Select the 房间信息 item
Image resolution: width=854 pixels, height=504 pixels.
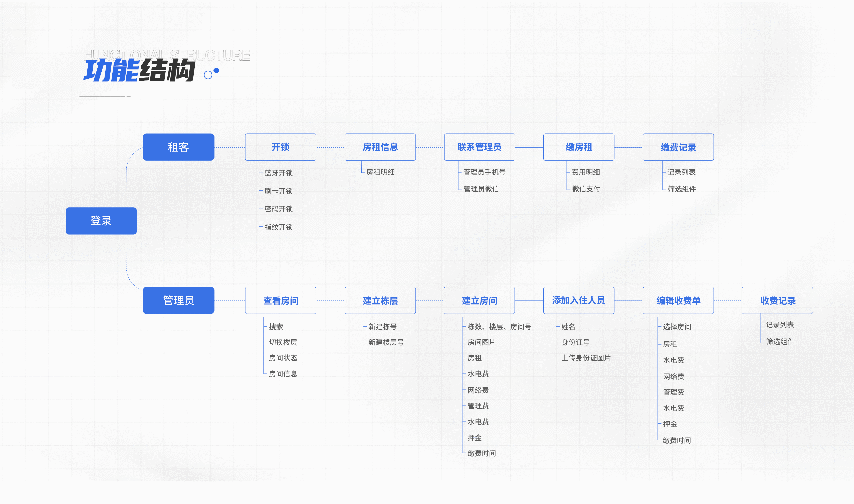283,374
